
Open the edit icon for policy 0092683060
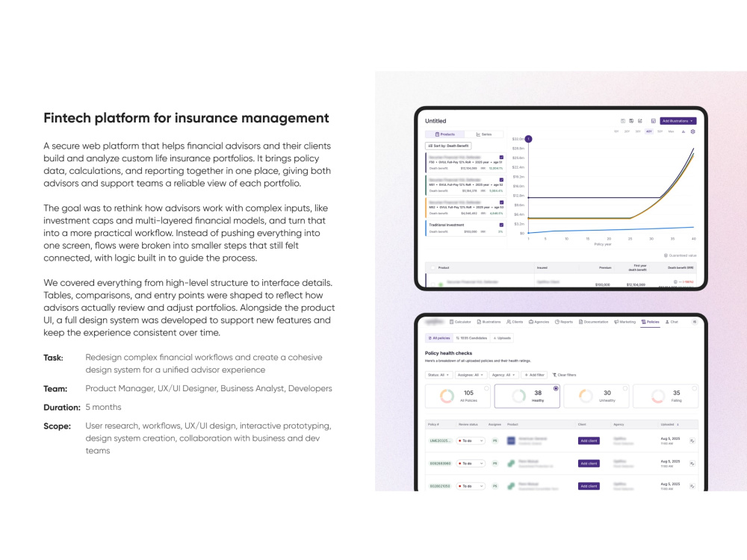(692, 464)
